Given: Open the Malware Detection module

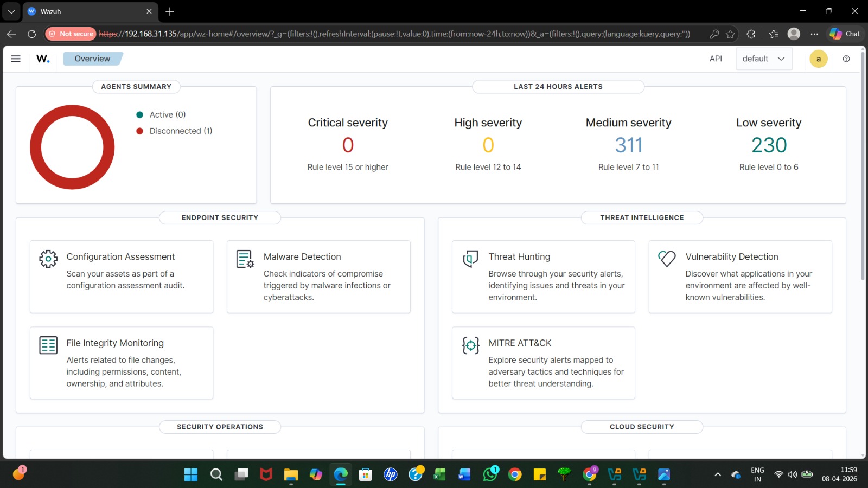Looking at the screenshot, I should click(x=318, y=277).
